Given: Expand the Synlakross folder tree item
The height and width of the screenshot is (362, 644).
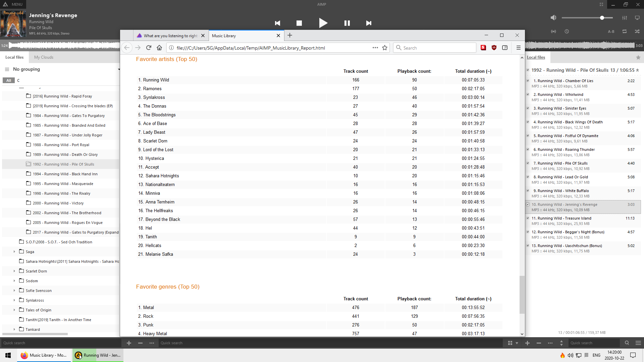Looking at the screenshot, I should pyautogui.click(x=14, y=300).
